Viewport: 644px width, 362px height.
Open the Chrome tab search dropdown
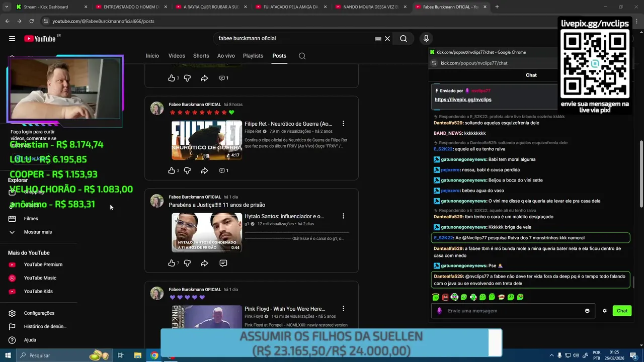click(x=7, y=7)
